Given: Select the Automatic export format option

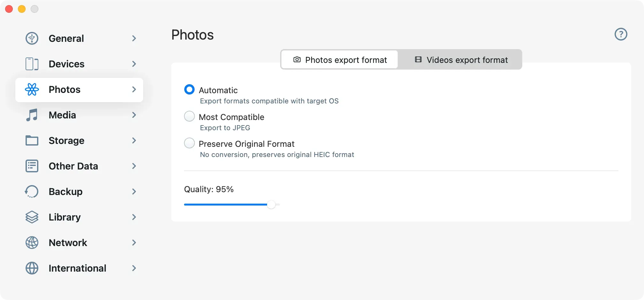Looking at the screenshot, I should [x=189, y=89].
